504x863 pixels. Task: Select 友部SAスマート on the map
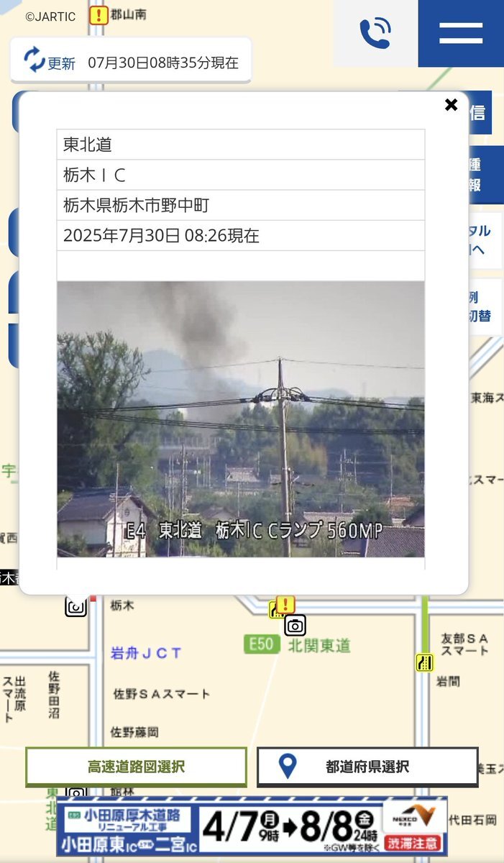click(465, 644)
